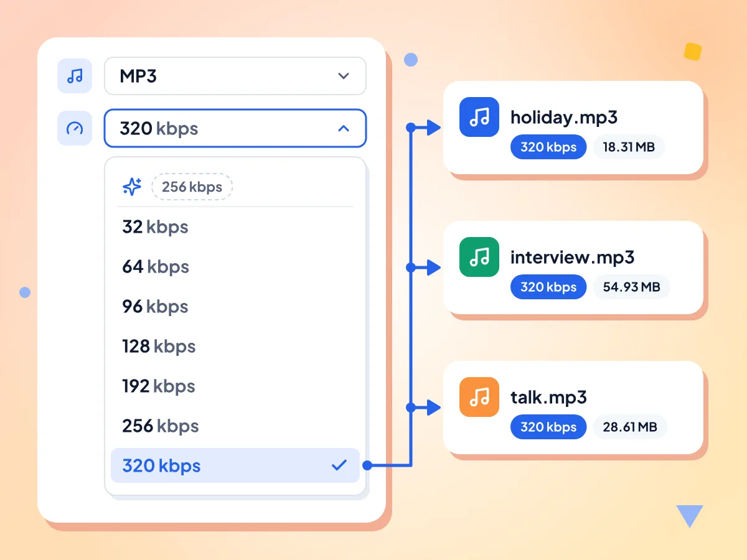Viewport: 747px width, 560px height.
Task: Select 128 kbps from the list
Action: coord(235,346)
